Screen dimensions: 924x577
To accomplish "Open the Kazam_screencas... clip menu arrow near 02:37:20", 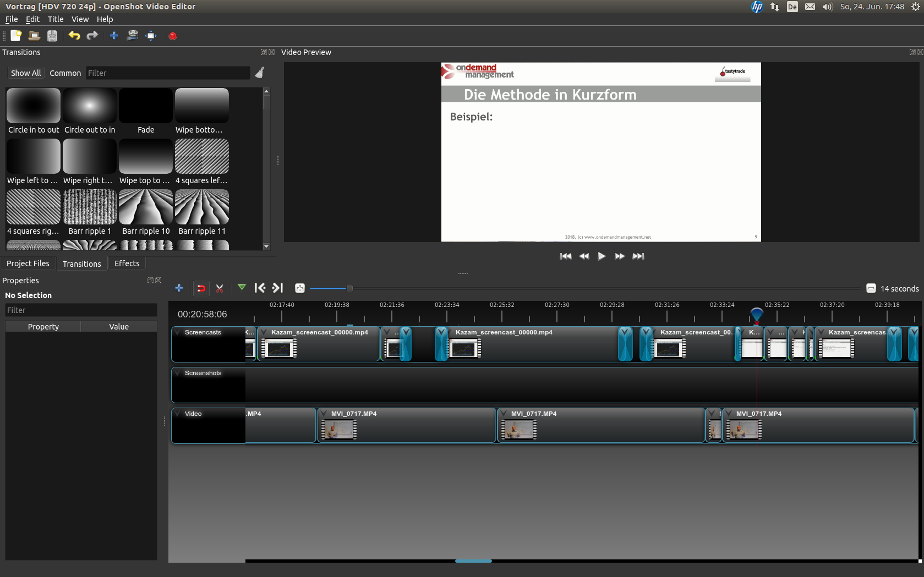I will [822, 332].
